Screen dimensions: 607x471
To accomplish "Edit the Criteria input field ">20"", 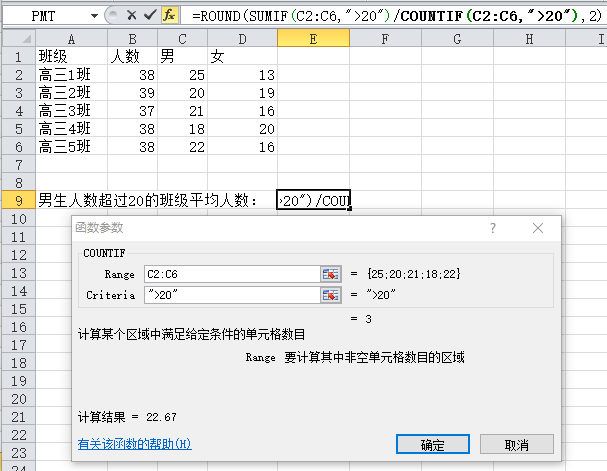I will click(x=232, y=295).
